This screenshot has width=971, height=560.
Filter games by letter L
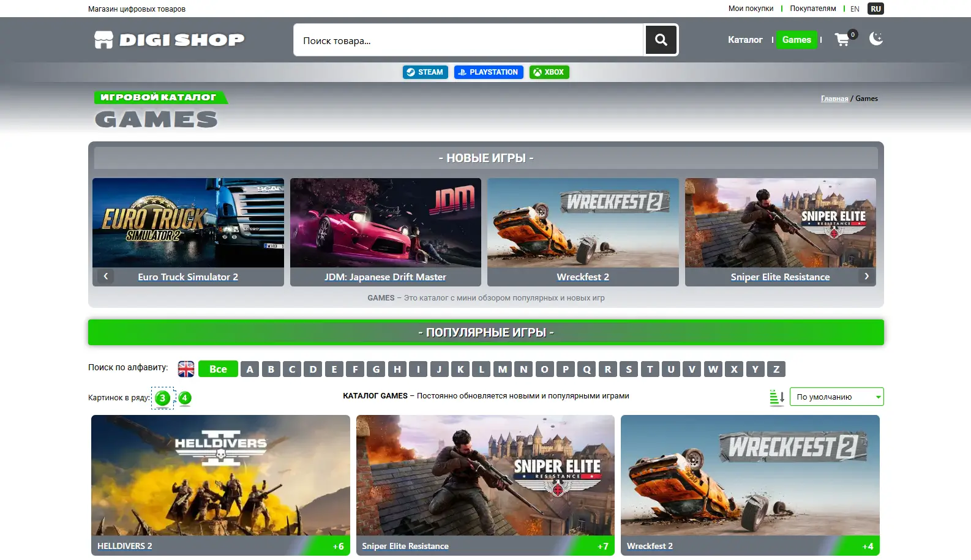click(x=481, y=369)
